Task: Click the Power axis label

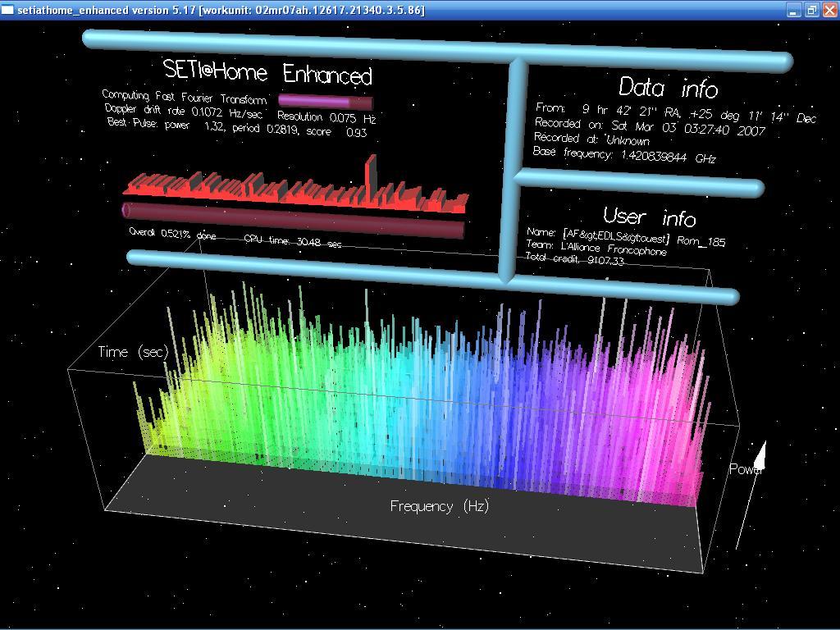Action: click(746, 469)
